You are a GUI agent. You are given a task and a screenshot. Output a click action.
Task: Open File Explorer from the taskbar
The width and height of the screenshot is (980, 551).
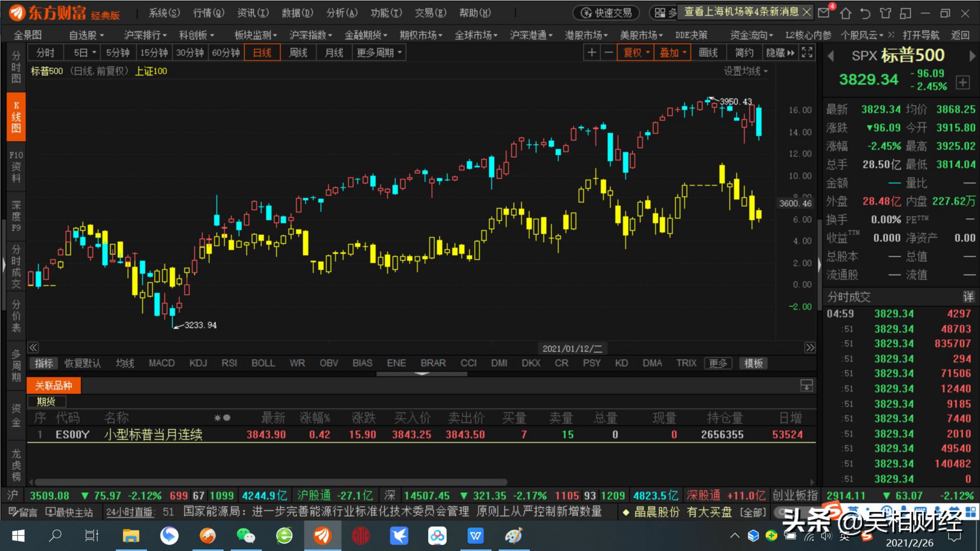[131, 536]
